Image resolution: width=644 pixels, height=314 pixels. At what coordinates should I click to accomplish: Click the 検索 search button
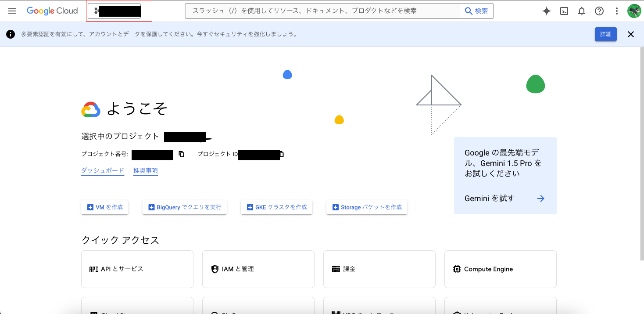click(x=476, y=11)
